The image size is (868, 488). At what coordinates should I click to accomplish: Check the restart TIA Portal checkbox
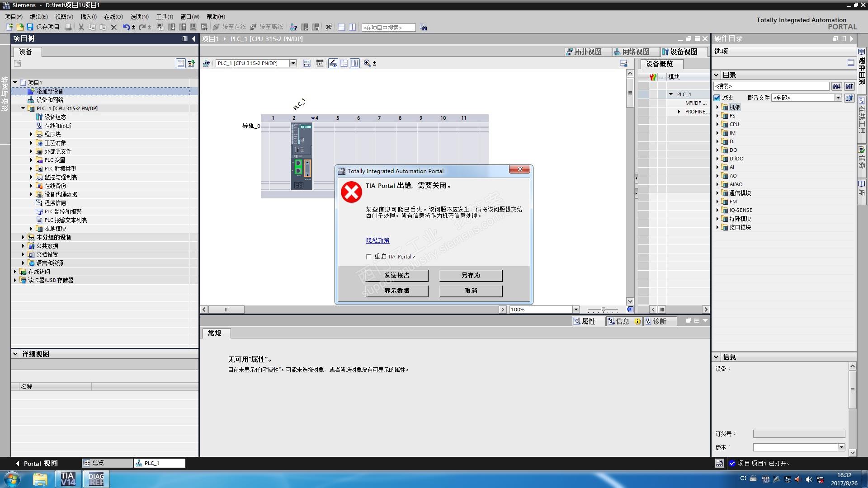pos(369,257)
